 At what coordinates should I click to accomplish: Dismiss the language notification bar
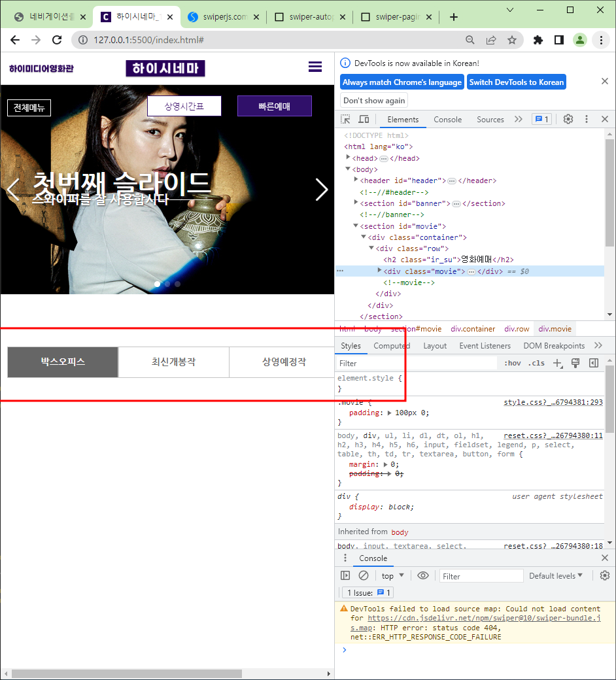click(x=605, y=81)
